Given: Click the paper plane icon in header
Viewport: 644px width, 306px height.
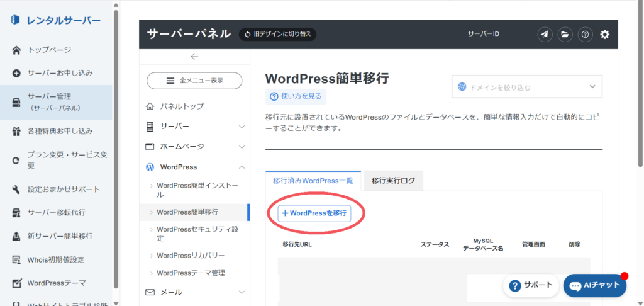Looking at the screenshot, I should 545,35.
